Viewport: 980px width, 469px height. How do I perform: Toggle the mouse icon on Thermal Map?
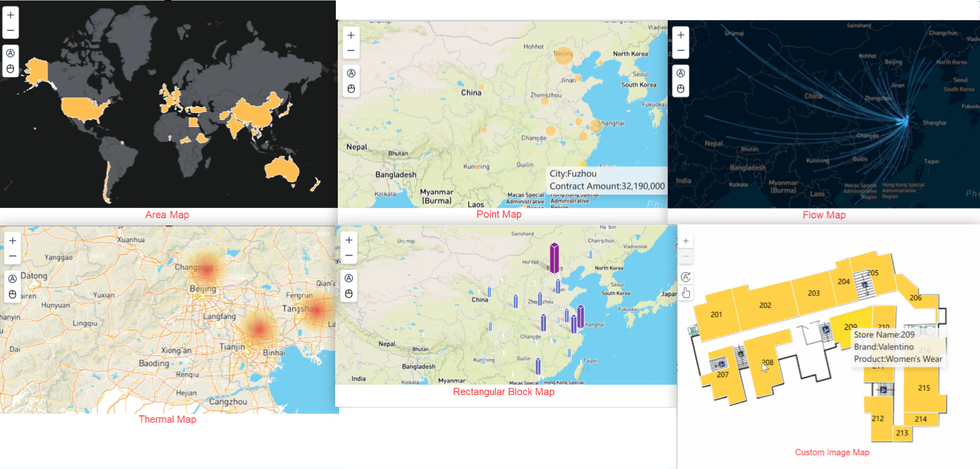pos(12,294)
